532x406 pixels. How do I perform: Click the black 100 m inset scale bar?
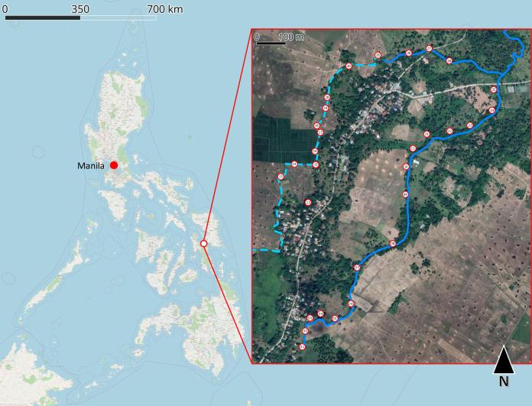pos(271,43)
